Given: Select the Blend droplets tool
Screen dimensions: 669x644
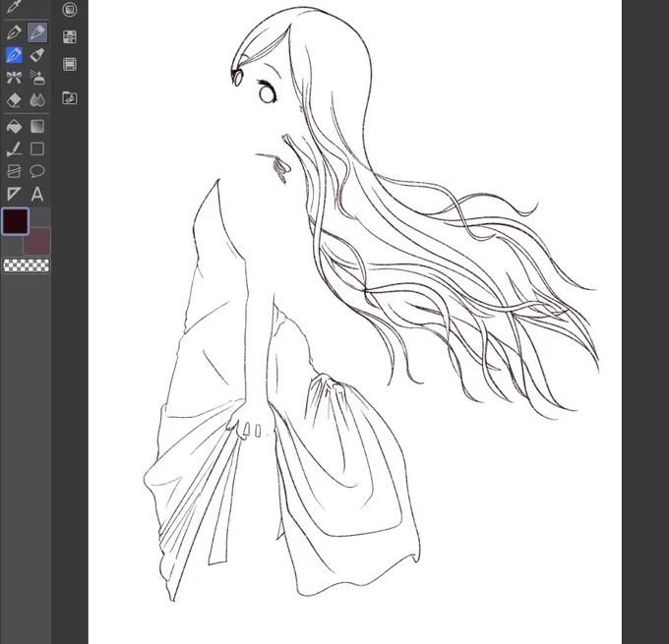Looking at the screenshot, I should click(37, 100).
